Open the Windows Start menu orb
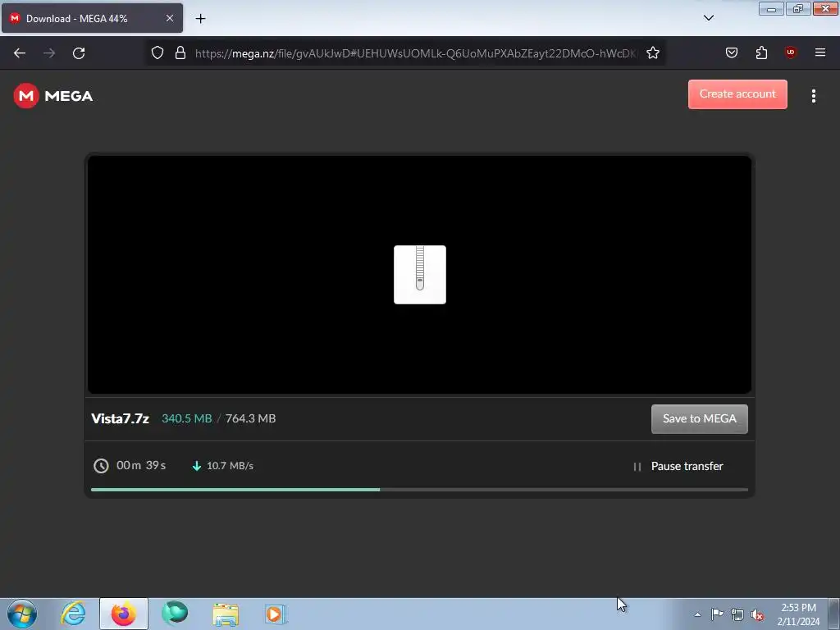840x630 pixels. point(22,614)
